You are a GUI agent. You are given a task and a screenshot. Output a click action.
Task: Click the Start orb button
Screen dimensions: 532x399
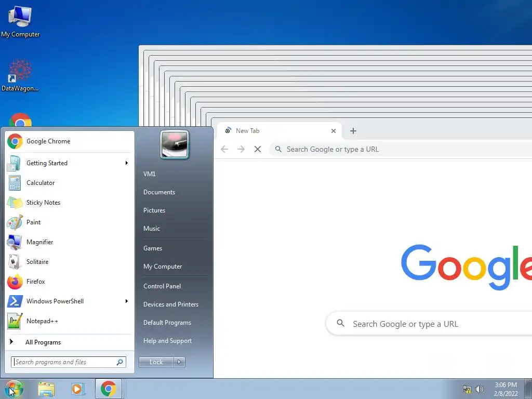(x=14, y=389)
